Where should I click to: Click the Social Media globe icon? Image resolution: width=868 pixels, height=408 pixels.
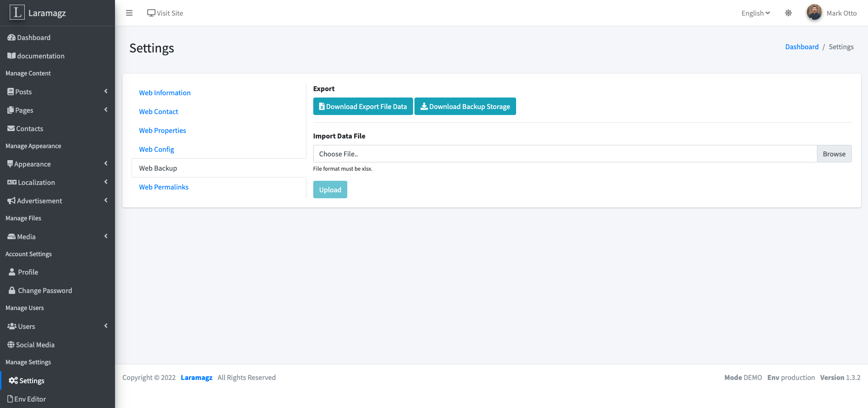[x=11, y=345]
